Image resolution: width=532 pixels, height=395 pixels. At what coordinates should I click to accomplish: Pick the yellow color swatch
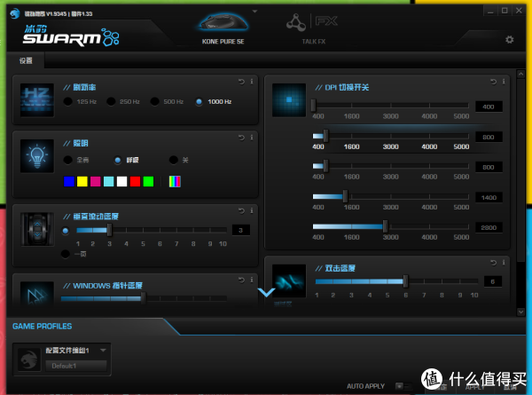click(82, 181)
